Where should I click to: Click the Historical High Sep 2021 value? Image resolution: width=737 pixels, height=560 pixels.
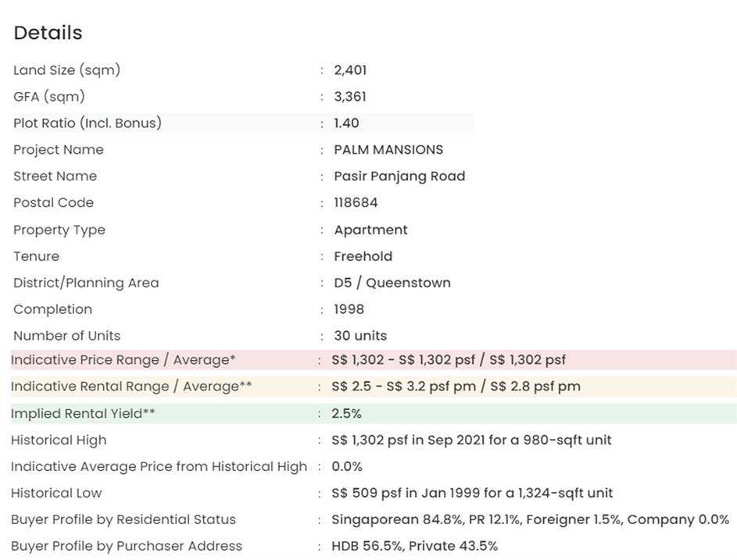click(x=471, y=440)
